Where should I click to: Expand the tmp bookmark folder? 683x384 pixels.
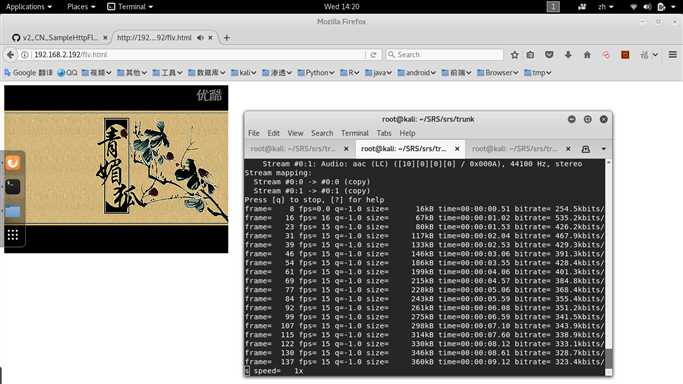538,73
